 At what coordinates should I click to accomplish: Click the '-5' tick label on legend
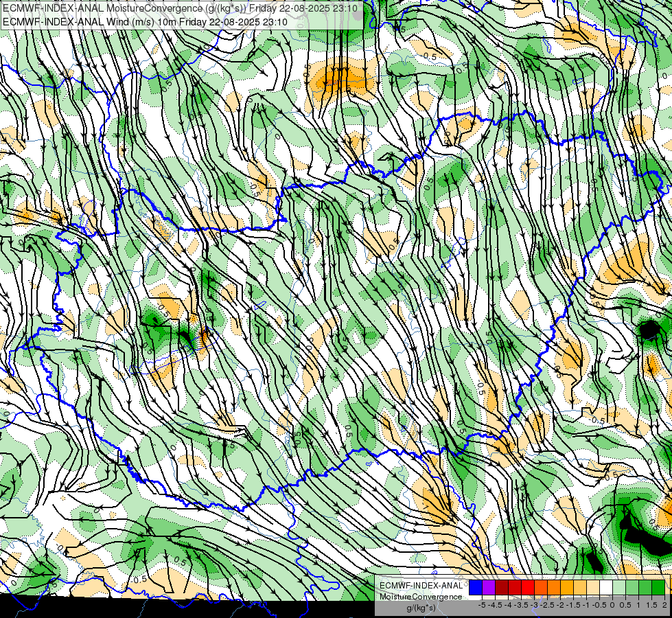482,605
